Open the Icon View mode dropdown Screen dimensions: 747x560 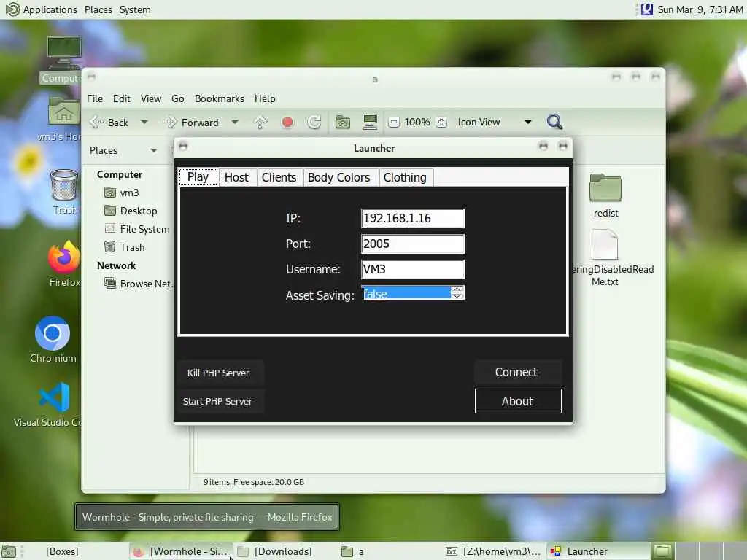494,122
